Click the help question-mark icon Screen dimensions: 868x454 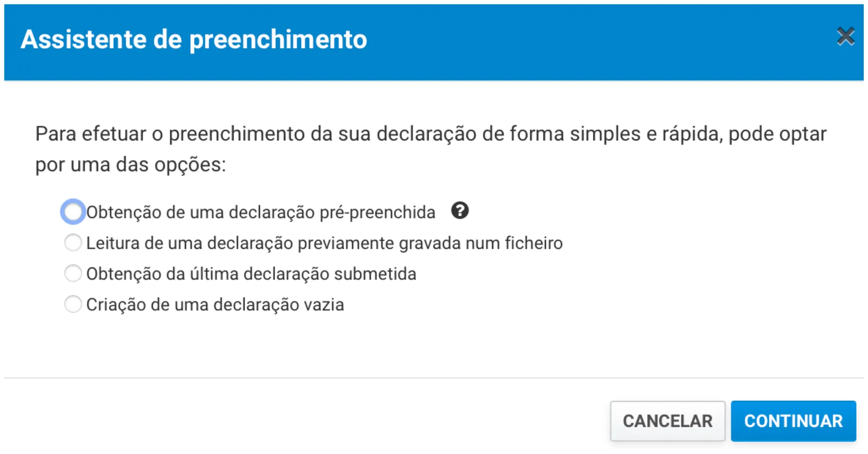pyautogui.click(x=460, y=210)
